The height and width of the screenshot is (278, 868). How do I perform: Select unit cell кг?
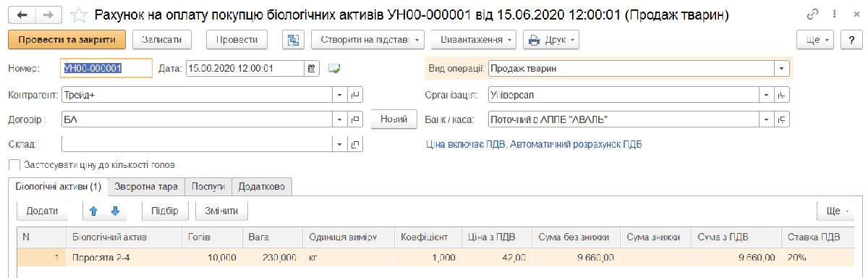click(x=349, y=257)
